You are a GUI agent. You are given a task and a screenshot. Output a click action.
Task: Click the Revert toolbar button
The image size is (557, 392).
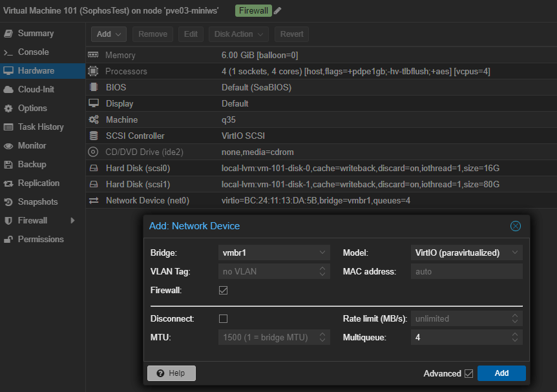pyautogui.click(x=291, y=34)
